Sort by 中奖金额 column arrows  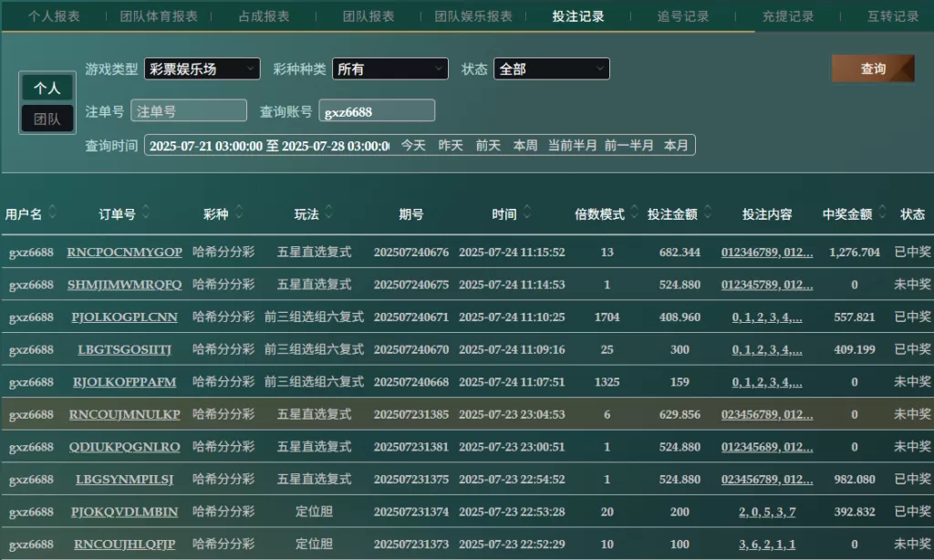(882, 213)
